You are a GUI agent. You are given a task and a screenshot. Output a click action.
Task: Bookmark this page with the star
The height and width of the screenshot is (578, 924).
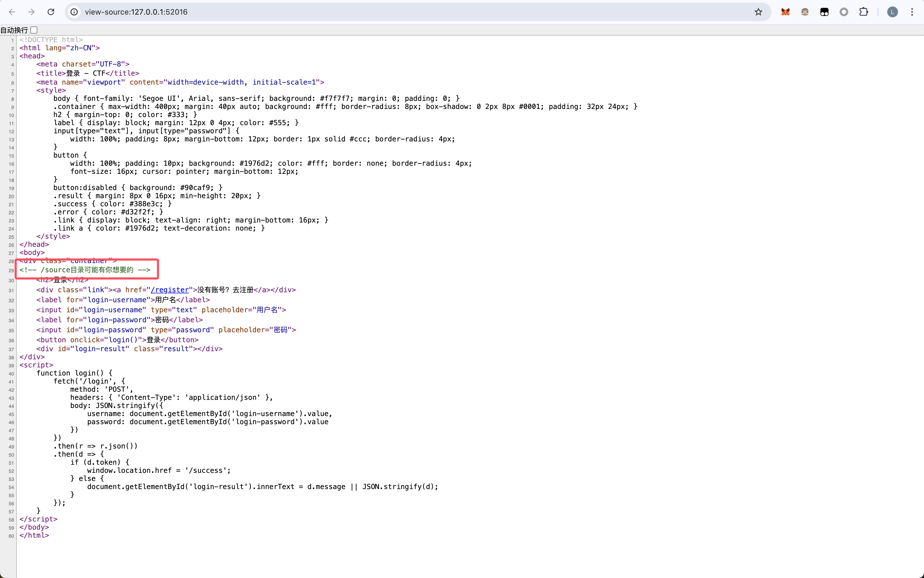[758, 12]
